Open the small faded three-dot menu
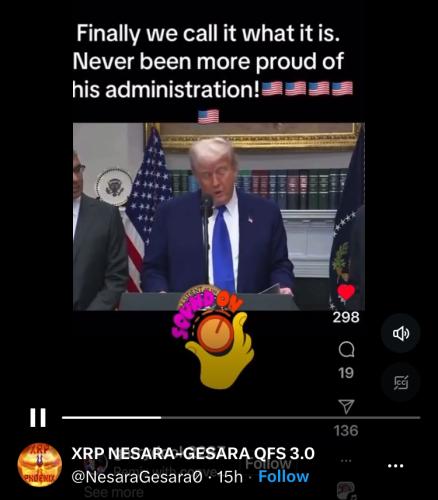This screenshot has height=500, width=438. click(346, 461)
